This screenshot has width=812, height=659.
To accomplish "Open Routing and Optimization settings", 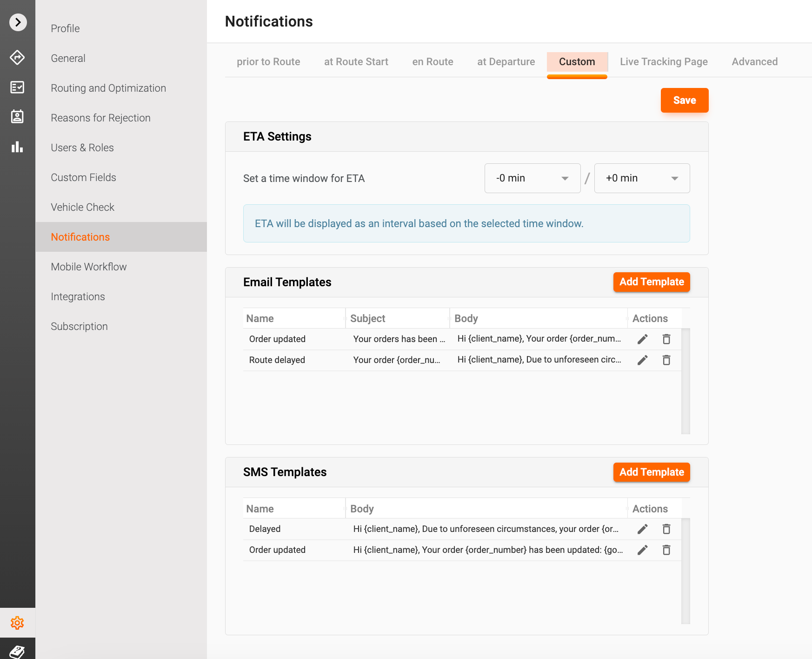I will 108,88.
